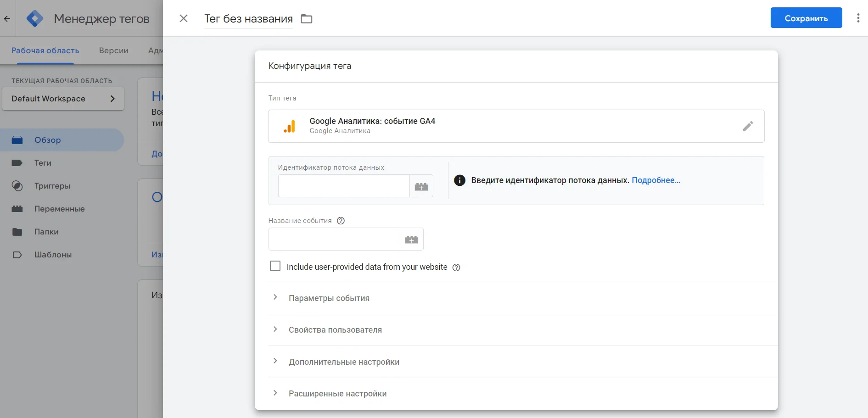Insert variable for Идентификатор потока данных field

pos(421,186)
